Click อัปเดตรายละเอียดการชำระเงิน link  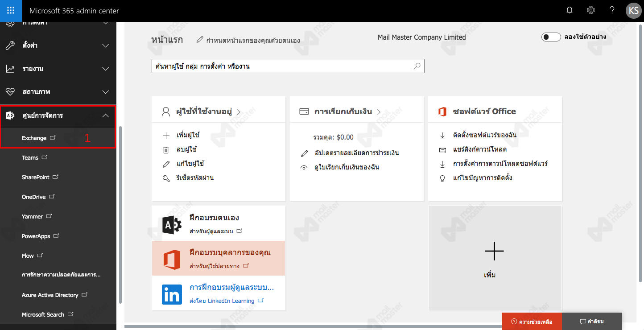(357, 153)
